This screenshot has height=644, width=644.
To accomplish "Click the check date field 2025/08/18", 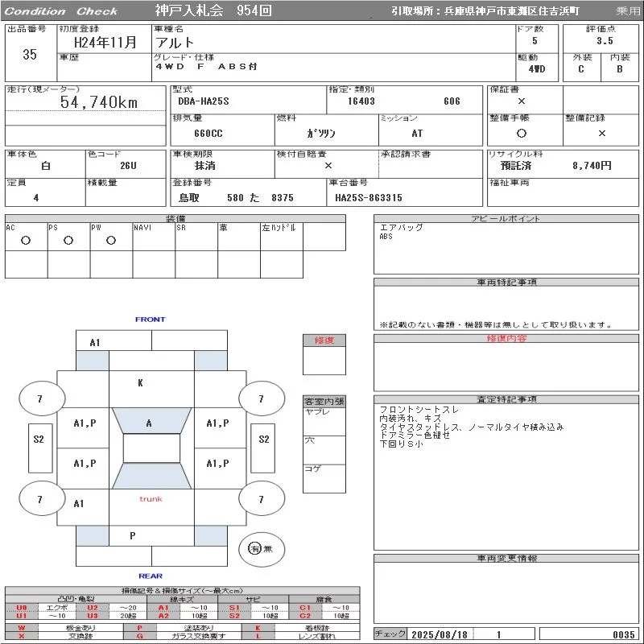I will point(440,634).
